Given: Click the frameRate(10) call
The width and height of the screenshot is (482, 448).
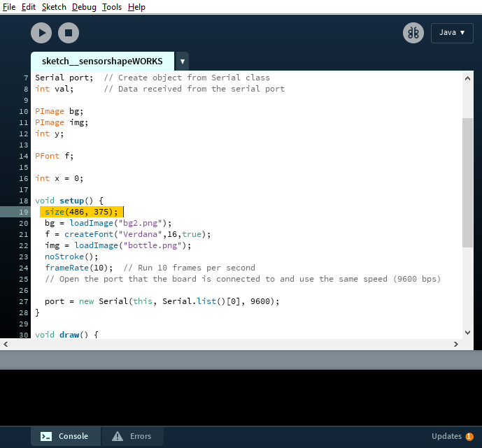Looking at the screenshot, I should point(79,268).
